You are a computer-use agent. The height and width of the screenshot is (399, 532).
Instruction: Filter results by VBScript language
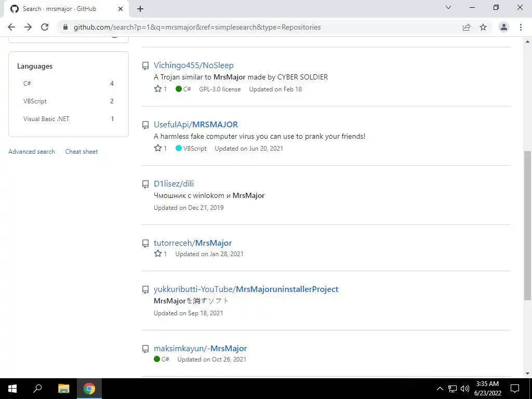(x=69, y=101)
